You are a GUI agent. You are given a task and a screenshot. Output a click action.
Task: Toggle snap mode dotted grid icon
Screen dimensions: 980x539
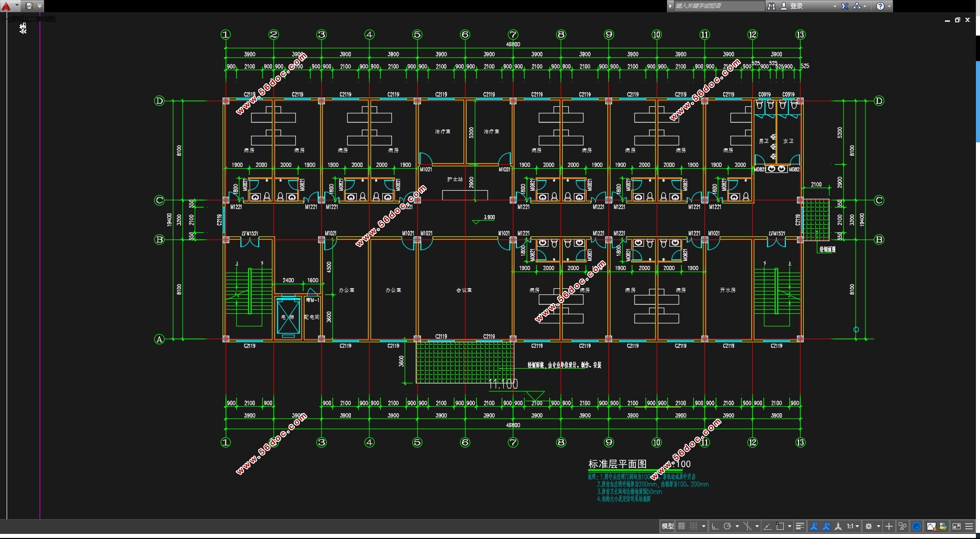(x=693, y=526)
